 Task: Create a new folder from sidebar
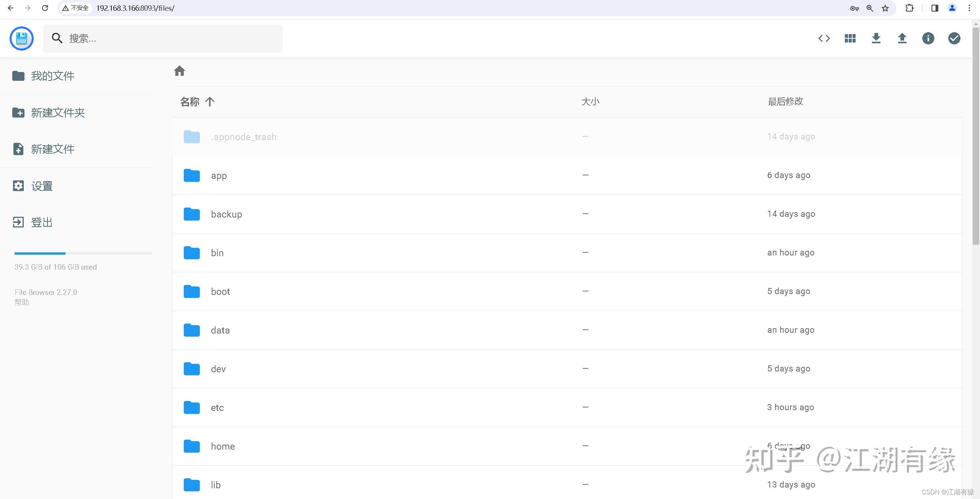point(57,113)
